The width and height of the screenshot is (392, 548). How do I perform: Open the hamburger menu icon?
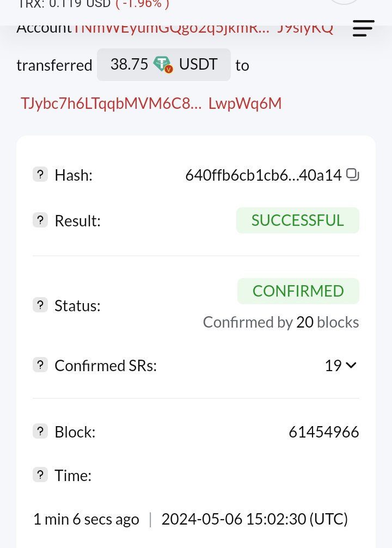coord(363,28)
